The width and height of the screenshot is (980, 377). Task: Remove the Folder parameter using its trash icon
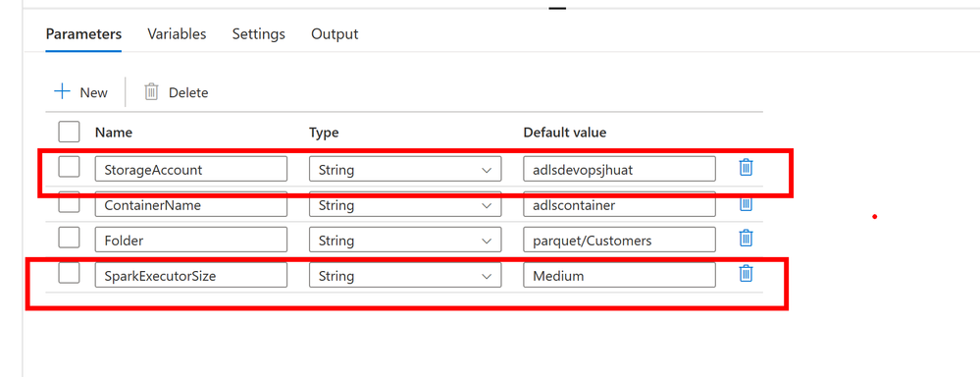[x=746, y=239]
